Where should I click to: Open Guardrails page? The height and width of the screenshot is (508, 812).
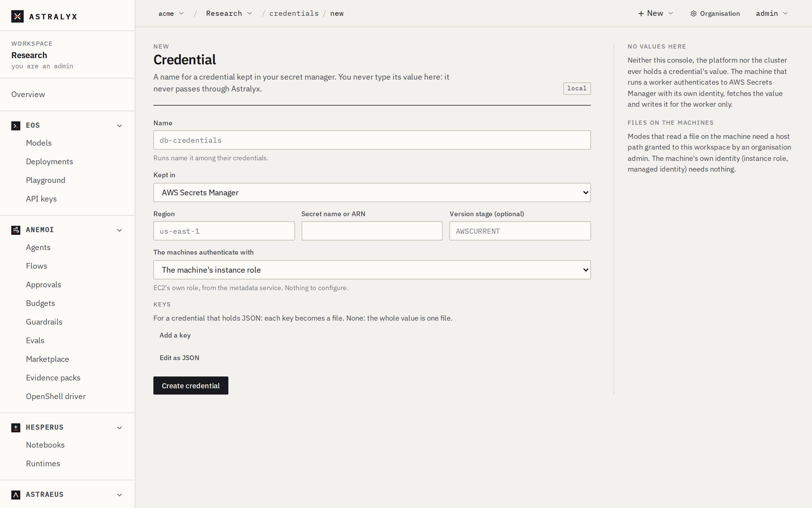pyautogui.click(x=44, y=322)
